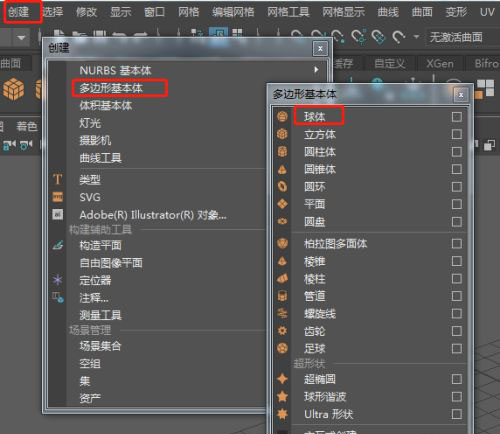
Task: Open the 修改 menu
Action: [86, 12]
